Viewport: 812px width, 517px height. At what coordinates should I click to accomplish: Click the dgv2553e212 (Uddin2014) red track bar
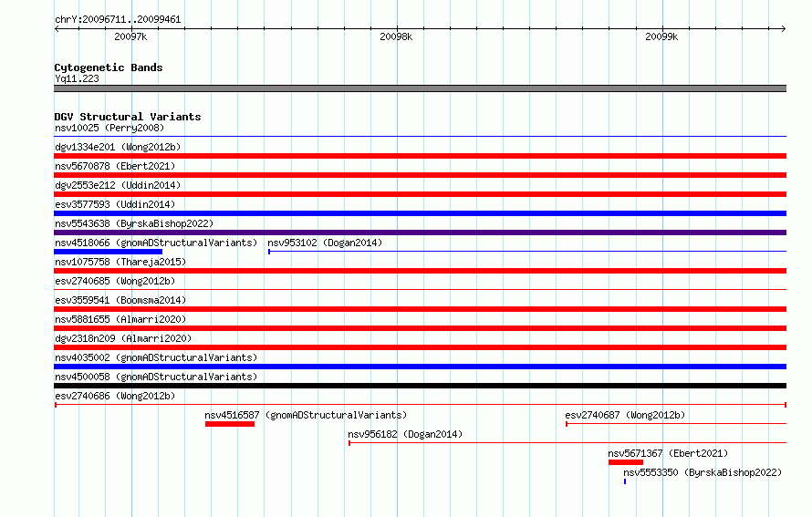420,194
